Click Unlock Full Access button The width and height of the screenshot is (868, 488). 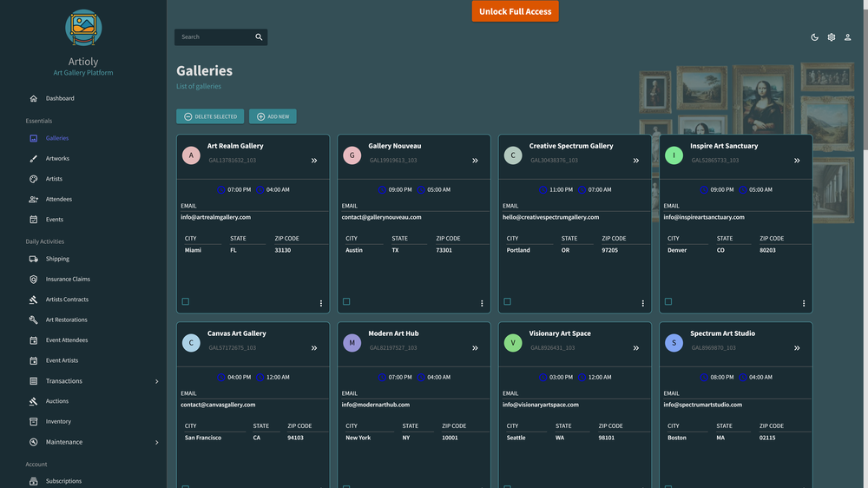coord(515,11)
